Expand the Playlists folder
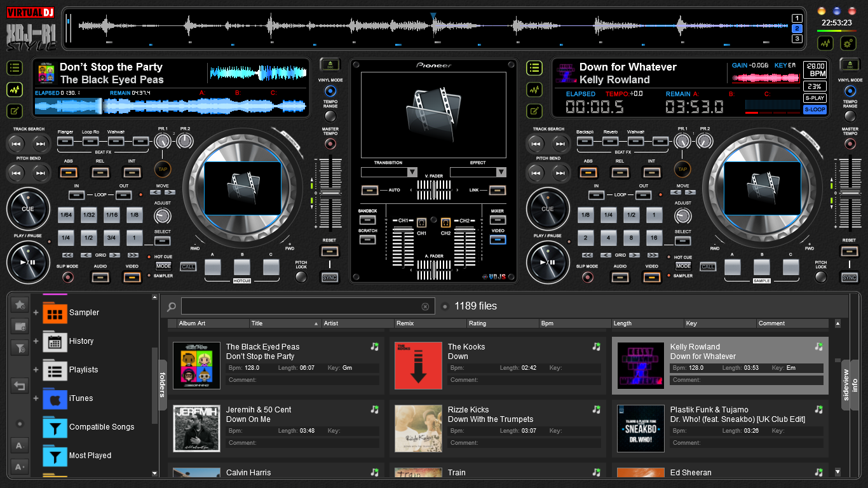This screenshot has height=488, width=868. tap(36, 370)
